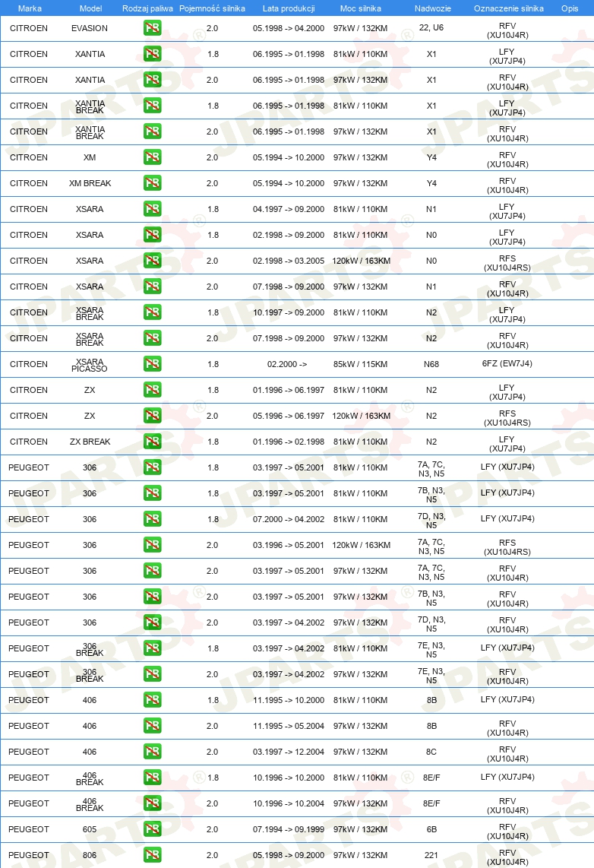Click the Opis column header

[570, 8]
